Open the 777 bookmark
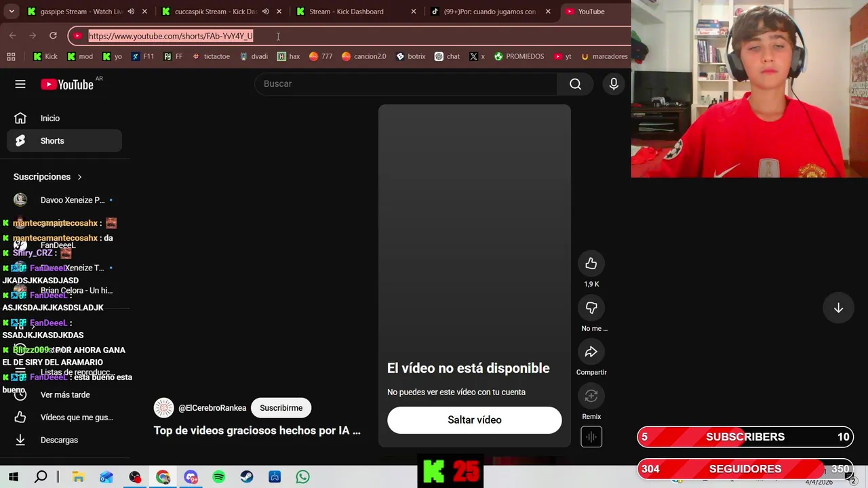This screenshot has height=488, width=868. click(x=321, y=56)
